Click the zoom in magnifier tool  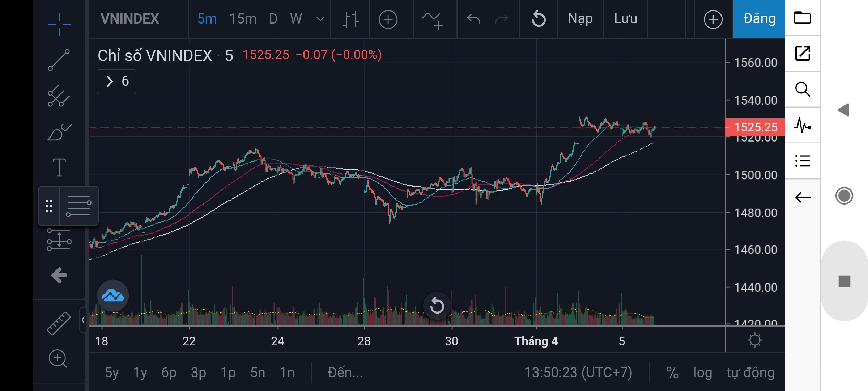point(58,358)
